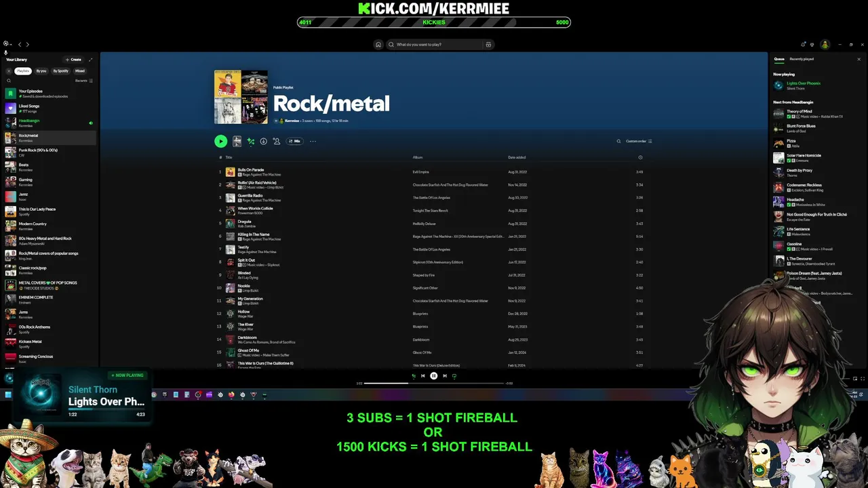Toggle shuffle in the player bar
The width and height of the screenshot is (868, 488).
pyautogui.click(x=414, y=376)
